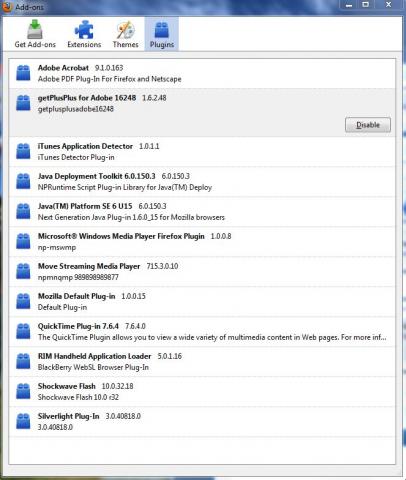Click the QuickTime Plugin description text
406x480 pixels.
[212, 338]
